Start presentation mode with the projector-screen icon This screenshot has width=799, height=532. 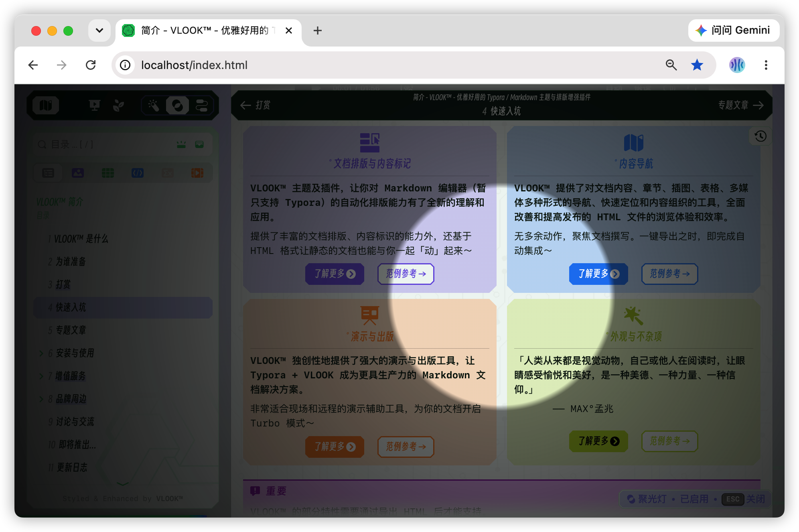pyautogui.click(x=95, y=106)
